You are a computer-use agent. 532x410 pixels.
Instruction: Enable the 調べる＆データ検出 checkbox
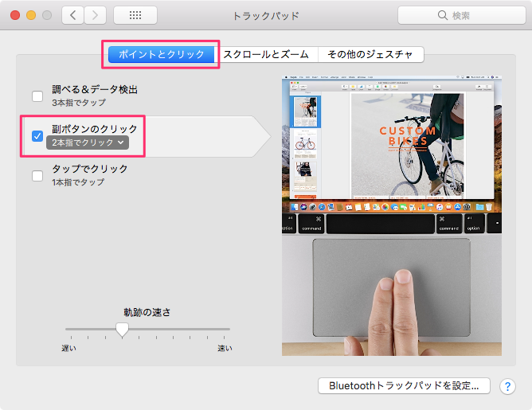(37, 96)
